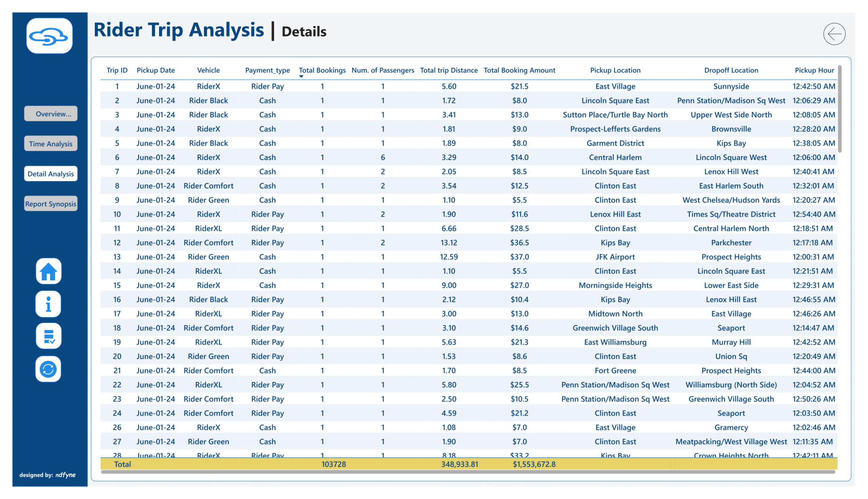Image resolution: width=868 pixels, height=499 pixels.
Task: Select the 9.00 trip distance cell
Action: tap(449, 286)
